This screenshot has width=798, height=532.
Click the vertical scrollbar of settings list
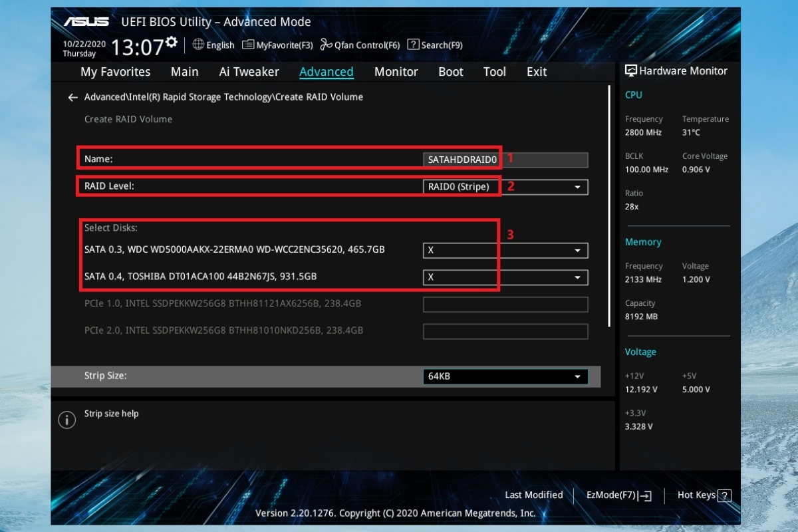point(610,206)
